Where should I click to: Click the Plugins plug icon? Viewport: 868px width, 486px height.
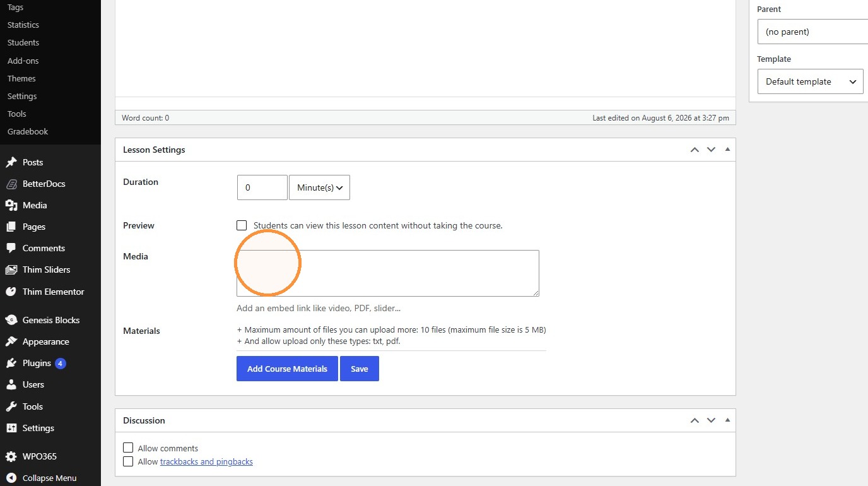pyautogui.click(x=11, y=363)
